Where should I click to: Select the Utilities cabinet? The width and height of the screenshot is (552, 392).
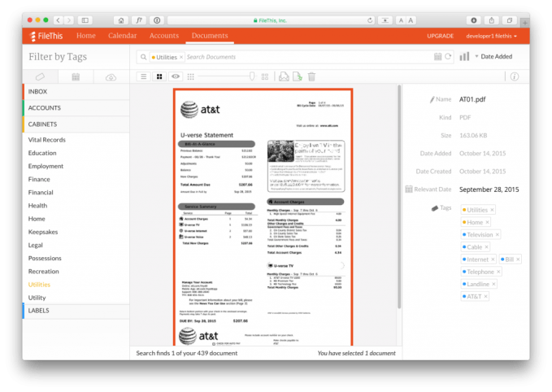click(x=39, y=285)
